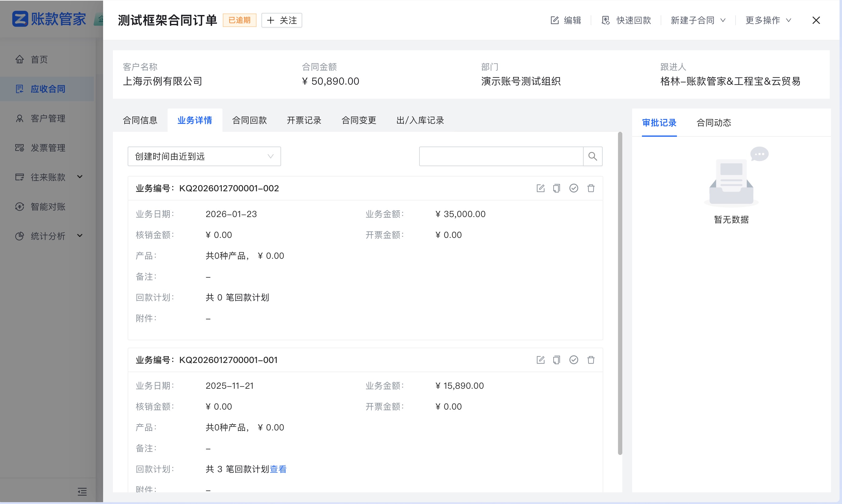The height and width of the screenshot is (504, 842).
Task: Click the search magnifier button
Action: tap(593, 156)
